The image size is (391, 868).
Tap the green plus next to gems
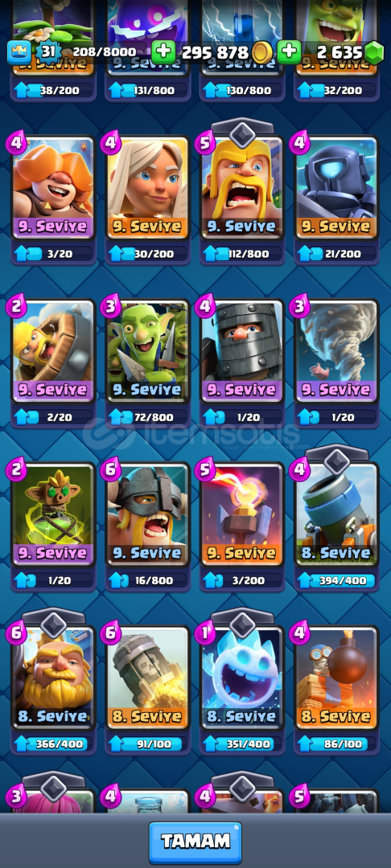pos(289,52)
